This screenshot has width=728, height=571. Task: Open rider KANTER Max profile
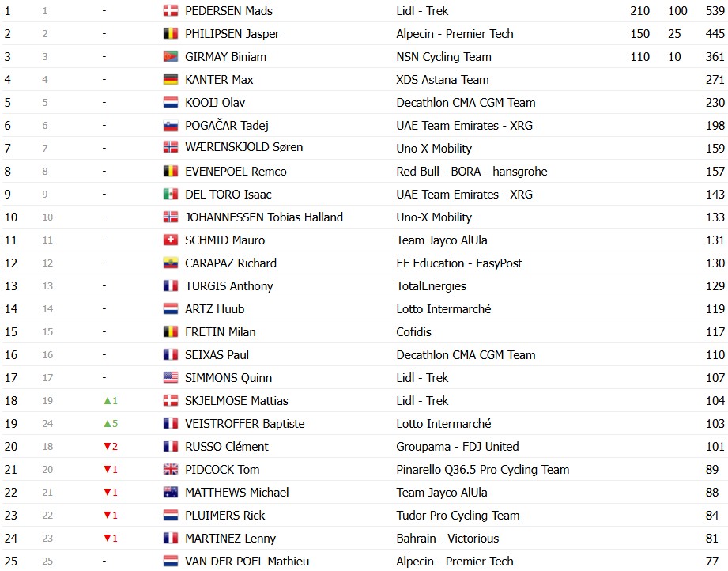point(219,79)
